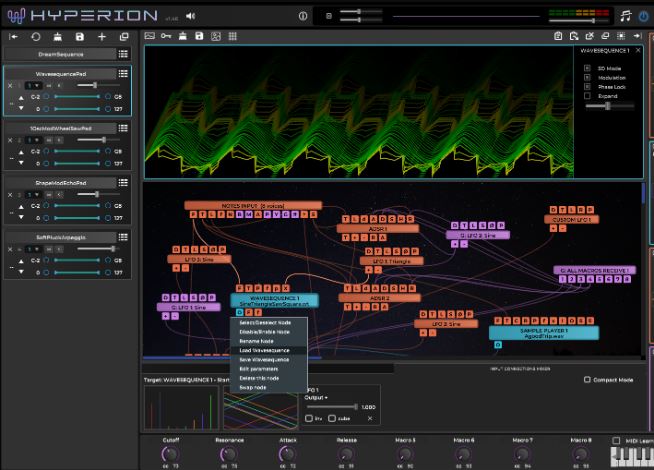Click the save disk icon in layers toolbar

coord(80,37)
